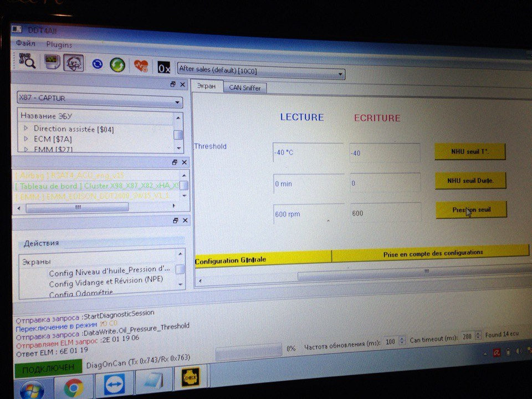The height and width of the screenshot is (399, 532).
Task: Click Prise en compte des configurations button
Action: [430, 253]
